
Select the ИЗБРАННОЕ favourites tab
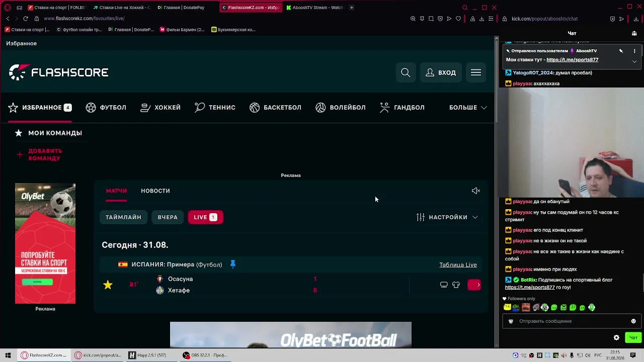coord(40,108)
